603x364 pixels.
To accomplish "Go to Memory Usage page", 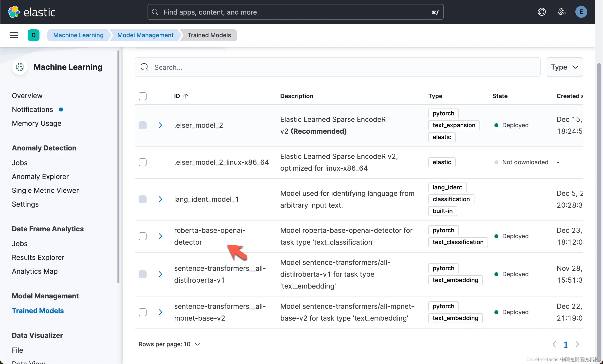I will (x=37, y=123).
